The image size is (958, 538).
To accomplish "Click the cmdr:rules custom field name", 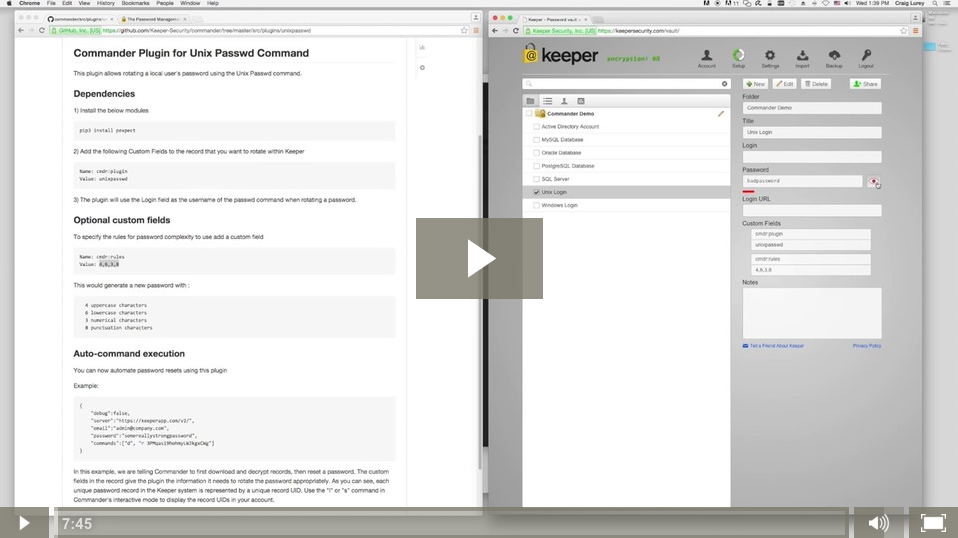I will 811,259.
